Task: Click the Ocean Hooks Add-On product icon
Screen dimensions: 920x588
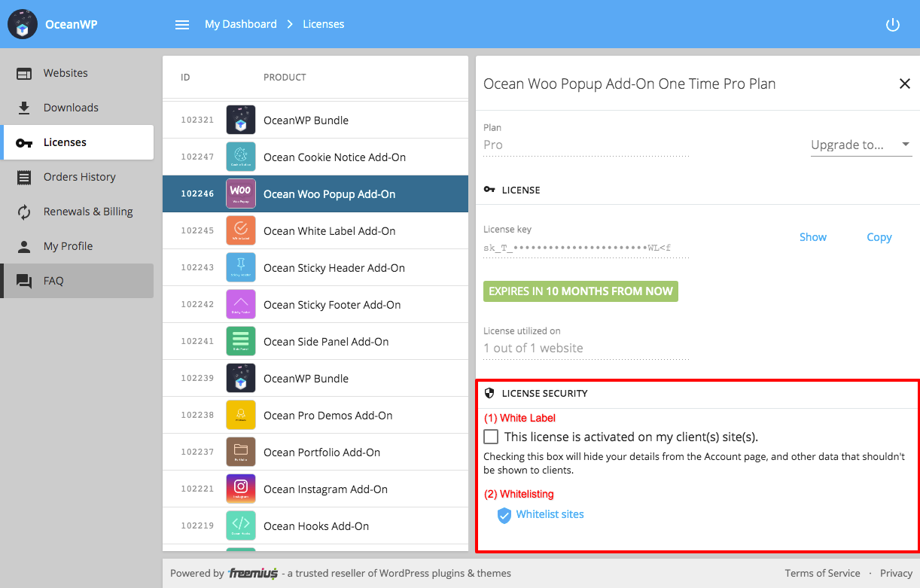Action: 241,526
